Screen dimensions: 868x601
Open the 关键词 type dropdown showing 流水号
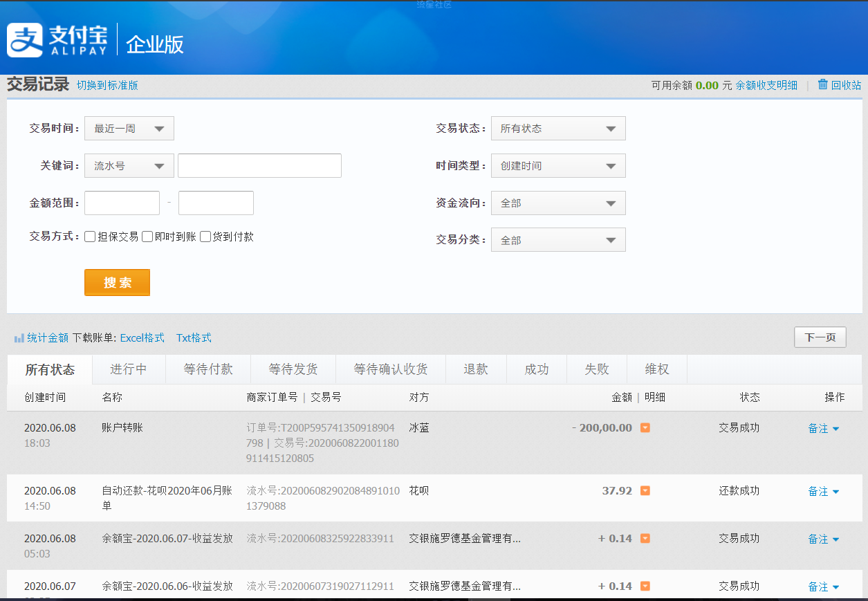coord(129,166)
